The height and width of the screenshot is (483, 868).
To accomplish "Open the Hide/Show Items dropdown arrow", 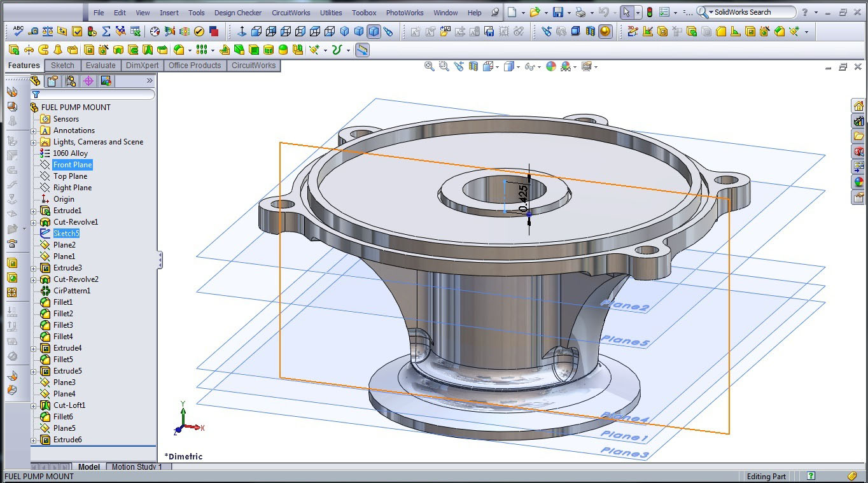I will 540,67.
